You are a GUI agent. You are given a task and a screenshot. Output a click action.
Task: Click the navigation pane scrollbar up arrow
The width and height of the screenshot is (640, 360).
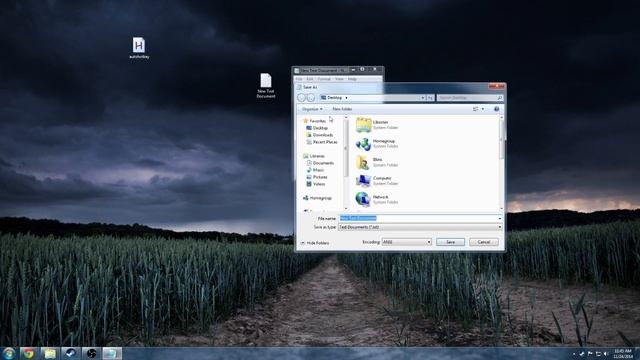[347, 118]
